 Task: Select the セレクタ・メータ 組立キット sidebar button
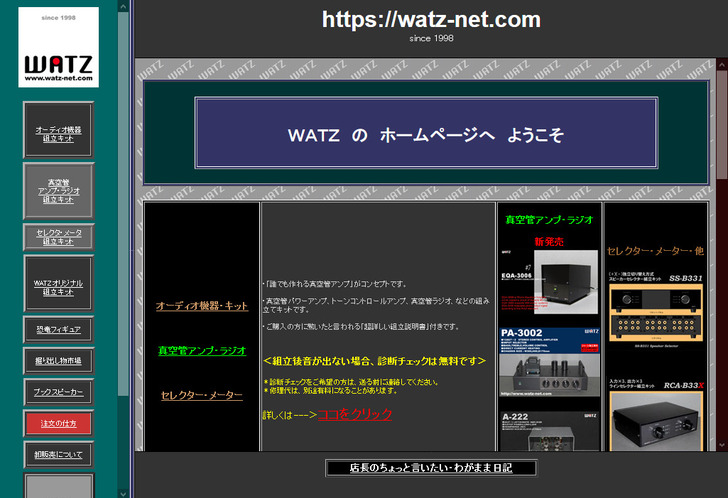[x=58, y=237]
